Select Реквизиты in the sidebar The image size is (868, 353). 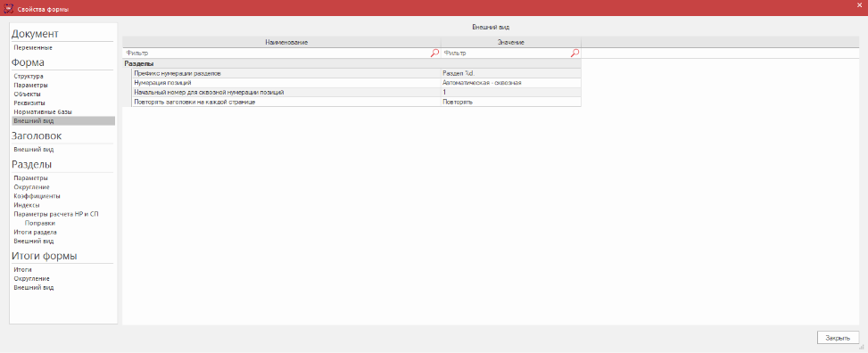(30, 103)
